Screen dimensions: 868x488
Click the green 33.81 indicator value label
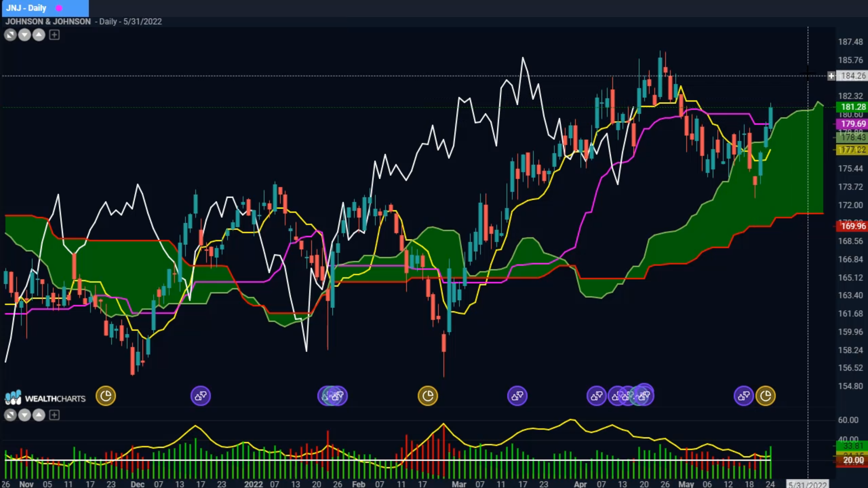[x=852, y=446]
